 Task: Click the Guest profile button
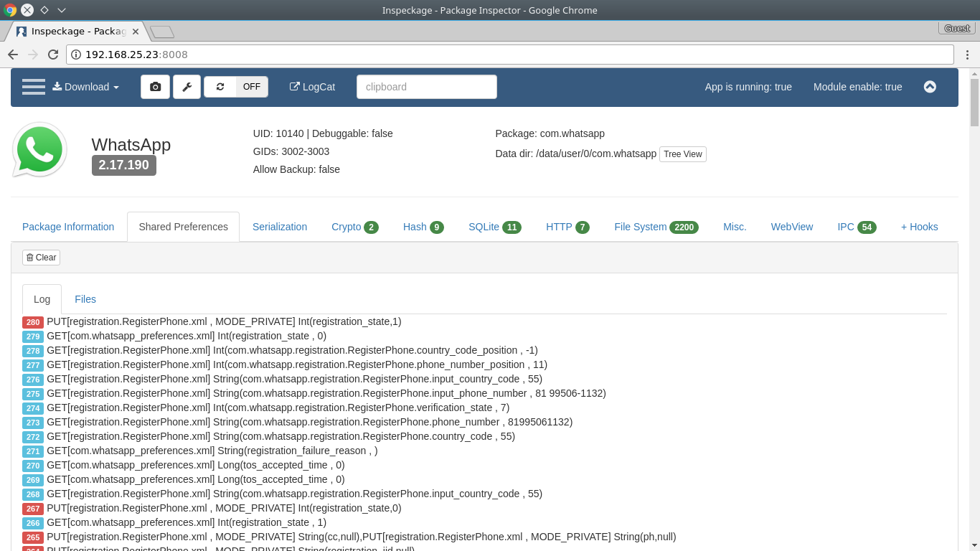point(957,28)
